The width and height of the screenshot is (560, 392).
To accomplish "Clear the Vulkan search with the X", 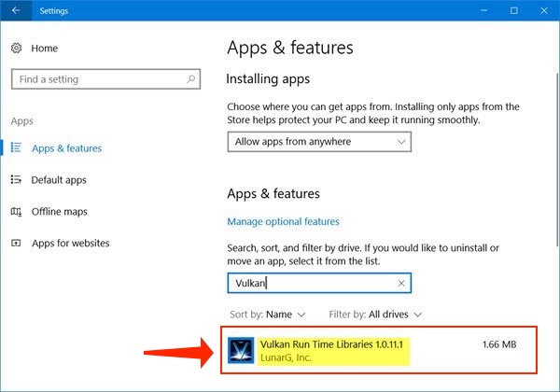I will point(401,283).
